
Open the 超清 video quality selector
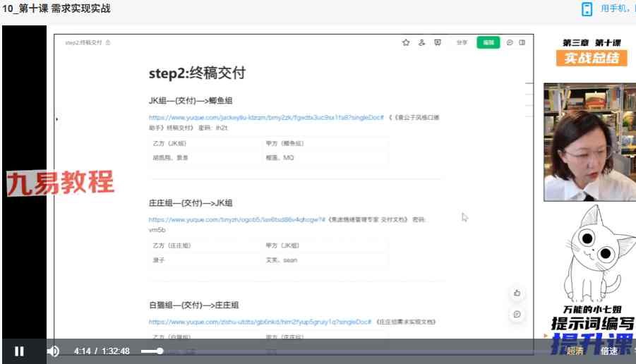click(575, 351)
